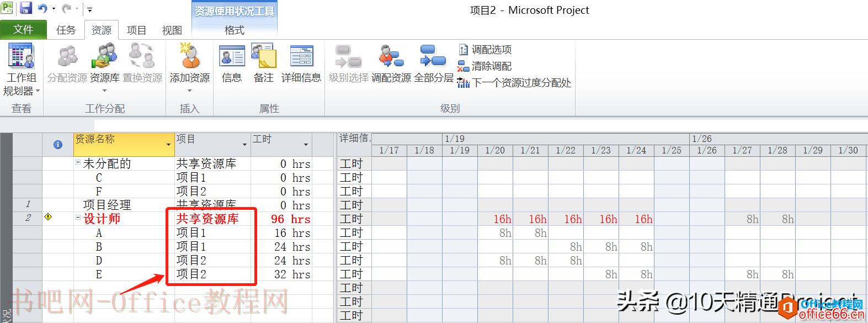Click the 1/24 day column header
868x323 pixels.
636,150
